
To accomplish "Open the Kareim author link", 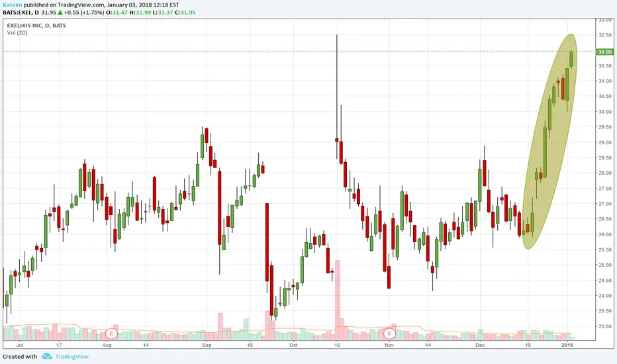I will coord(12,5).
